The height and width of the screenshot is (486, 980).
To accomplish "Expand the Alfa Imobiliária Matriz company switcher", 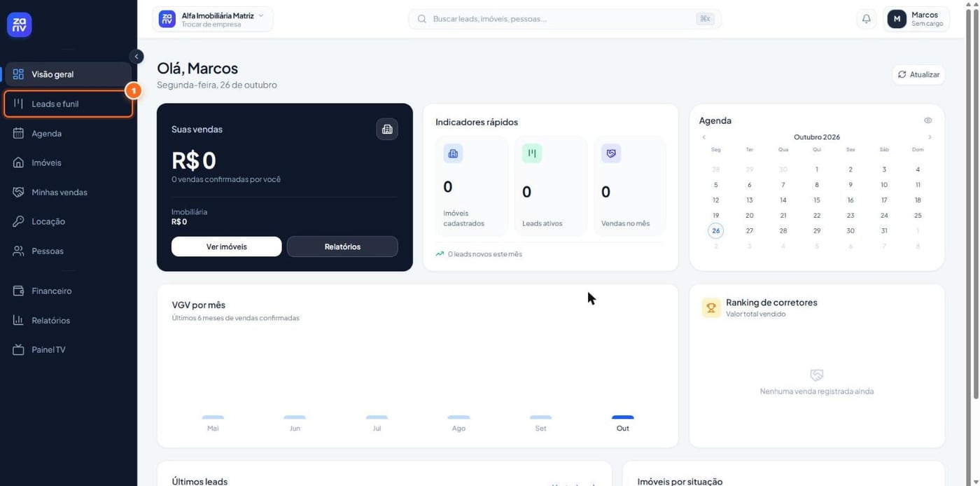I will point(213,19).
